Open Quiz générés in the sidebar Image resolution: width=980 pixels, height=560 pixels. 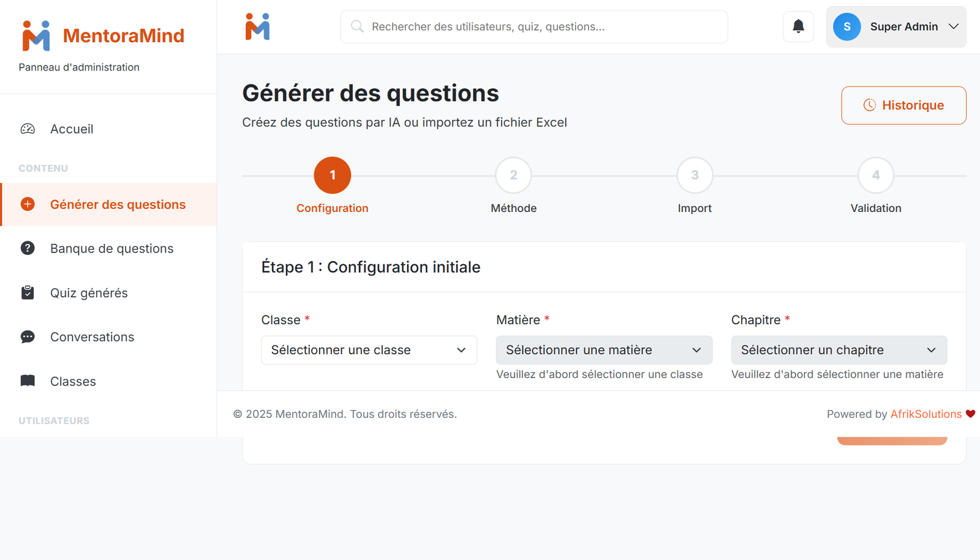coord(89,293)
